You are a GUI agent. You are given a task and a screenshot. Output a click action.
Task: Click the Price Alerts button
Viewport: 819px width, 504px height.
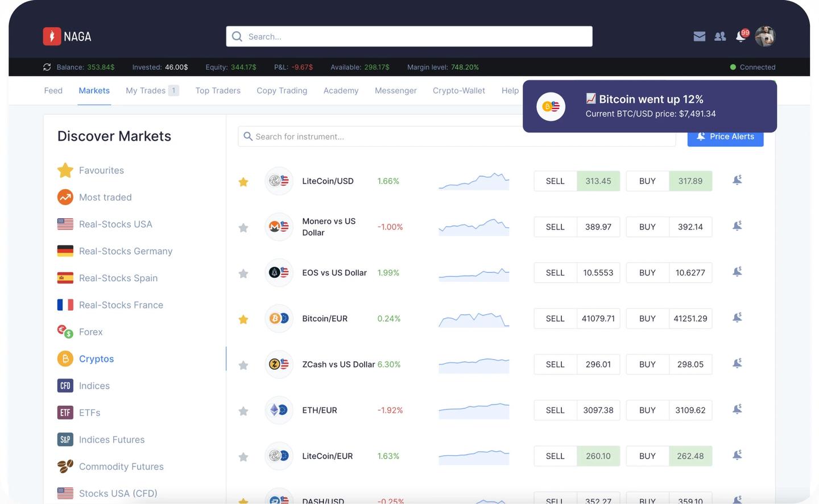click(725, 138)
